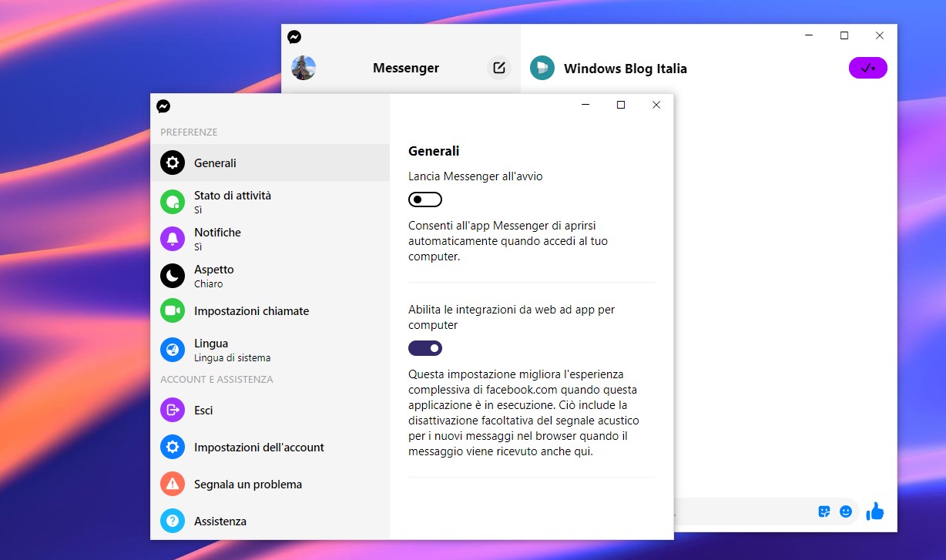Open the Notifiche section
This screenshot has width=946, height=560.
click(270, 239)
